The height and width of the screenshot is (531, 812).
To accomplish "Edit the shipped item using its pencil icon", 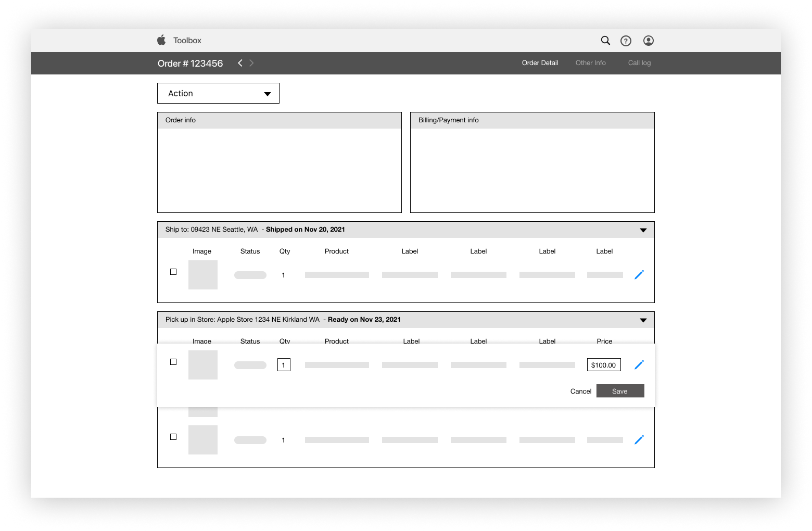I will pos(639,274).
